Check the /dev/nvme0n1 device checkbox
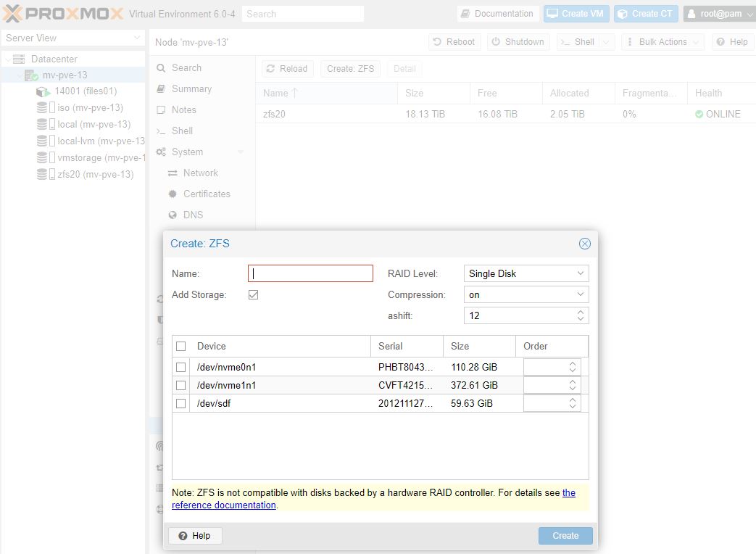Image resolution: width=756 pixels, height=554 pixels. point(181,367)
